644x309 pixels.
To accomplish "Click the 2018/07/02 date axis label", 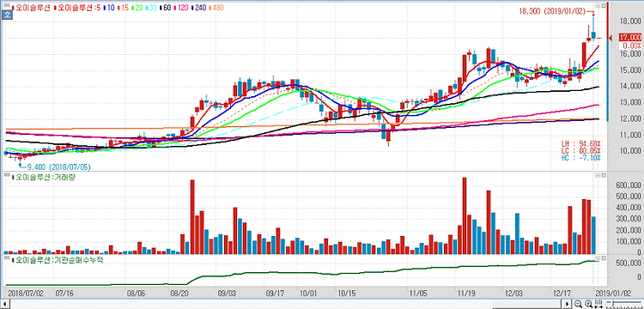I will pos(26,294).
